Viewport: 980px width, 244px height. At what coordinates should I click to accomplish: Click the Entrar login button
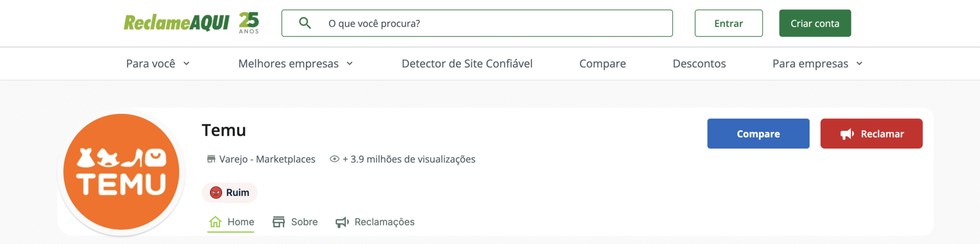click(728, 23)
